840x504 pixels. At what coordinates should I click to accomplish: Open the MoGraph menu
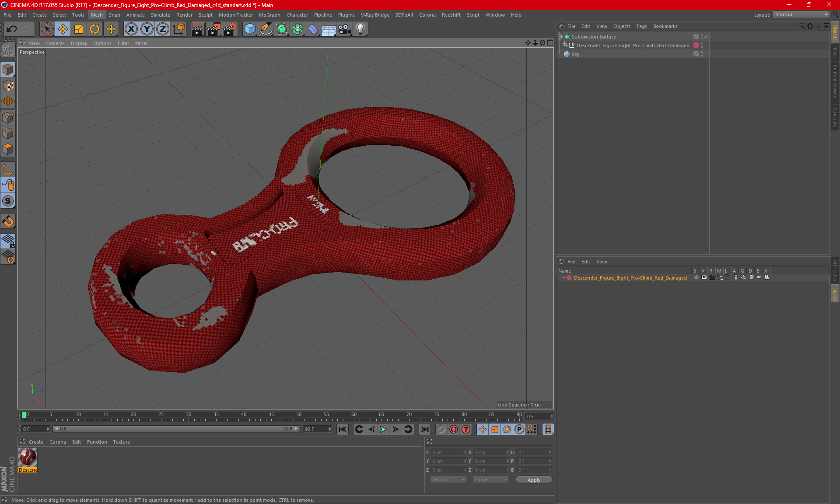pos(269,15)
